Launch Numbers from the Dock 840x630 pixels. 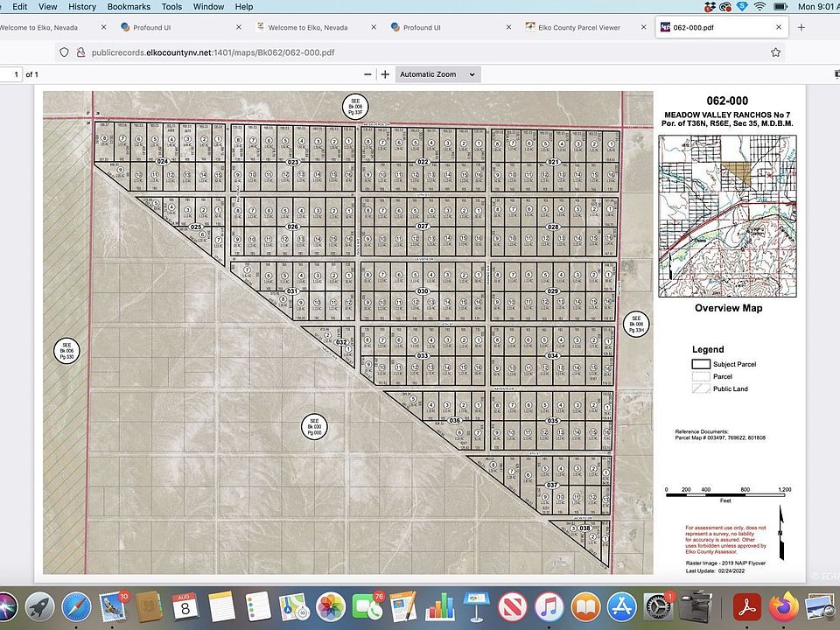(440, 607)
